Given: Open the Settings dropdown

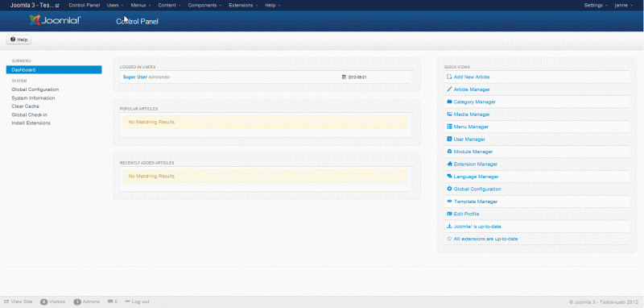Looking at the screenshot, I should pyautogui.click(x=596, y=6).
